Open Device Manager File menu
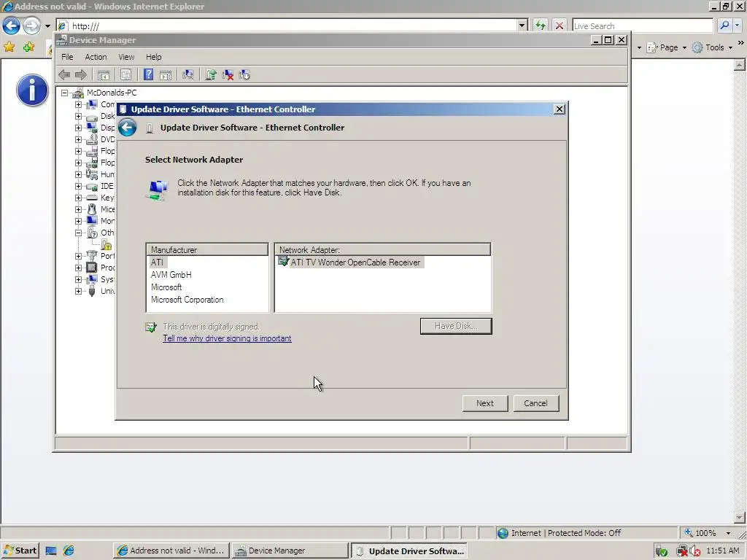Image resolution: width=747 pixels, height=560 pixels. click(x=67, y=57)
